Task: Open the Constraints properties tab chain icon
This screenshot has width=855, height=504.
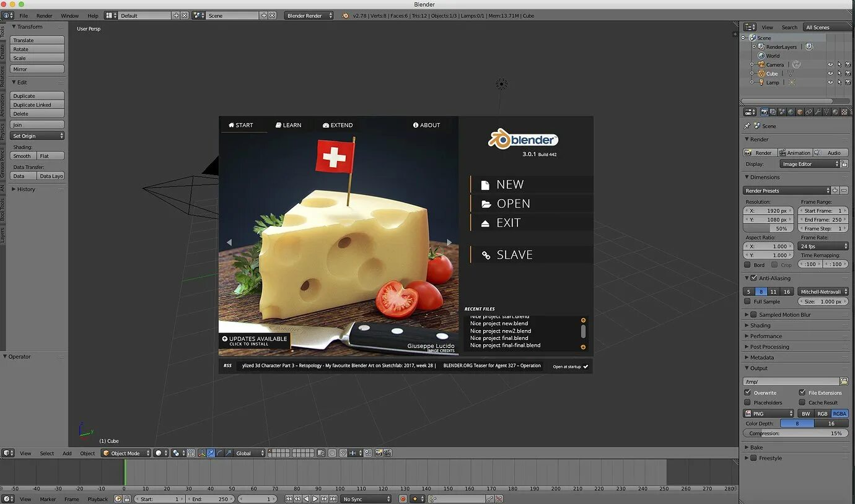Action: [809, 112]
